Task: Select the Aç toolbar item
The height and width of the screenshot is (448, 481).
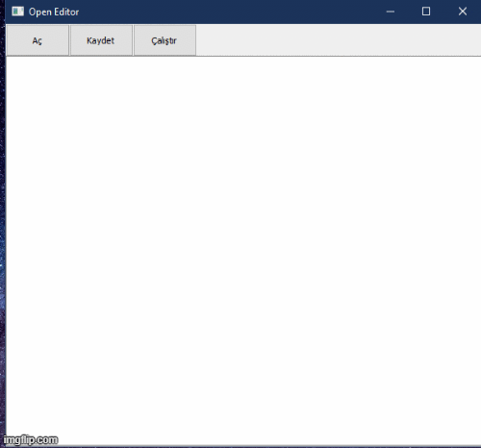Action: (x=38, y=40)
